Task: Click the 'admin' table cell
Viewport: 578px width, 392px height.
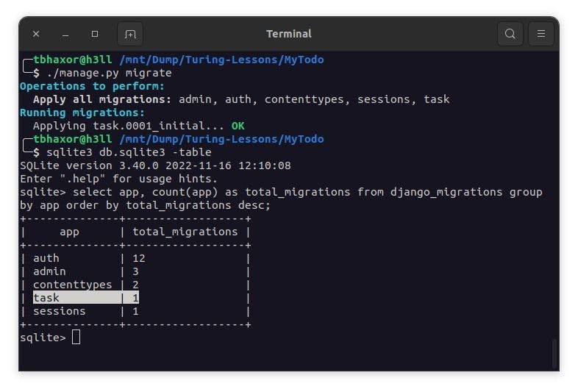Action: pyautogui.click(x=49, y=271)
